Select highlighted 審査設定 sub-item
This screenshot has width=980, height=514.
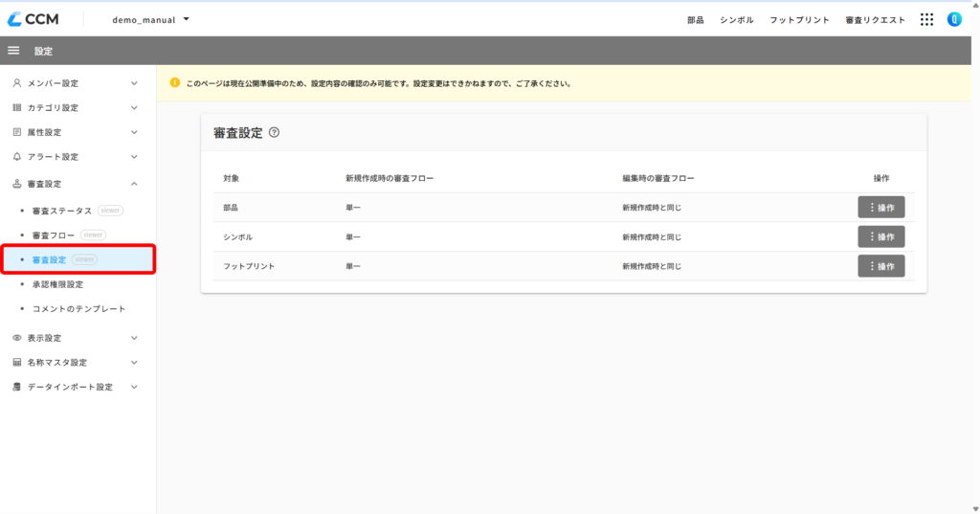(78, 259)
